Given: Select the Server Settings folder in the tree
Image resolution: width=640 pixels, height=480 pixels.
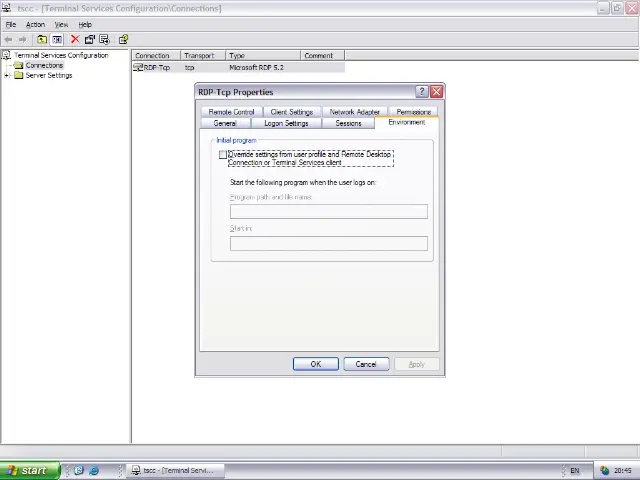Looking at the screenshot, I should coord(49,76).
